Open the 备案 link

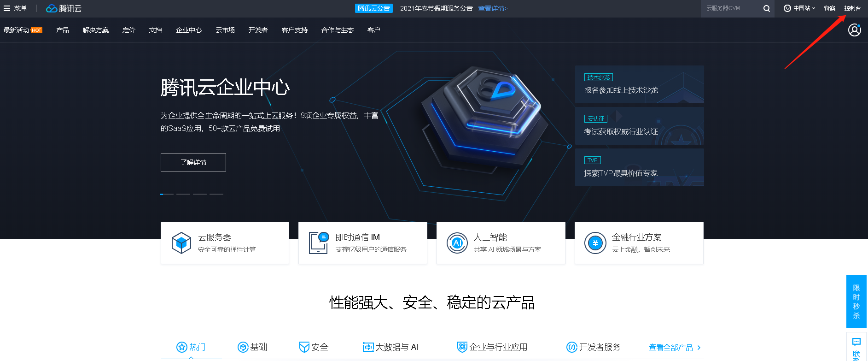tap(830, 8)
